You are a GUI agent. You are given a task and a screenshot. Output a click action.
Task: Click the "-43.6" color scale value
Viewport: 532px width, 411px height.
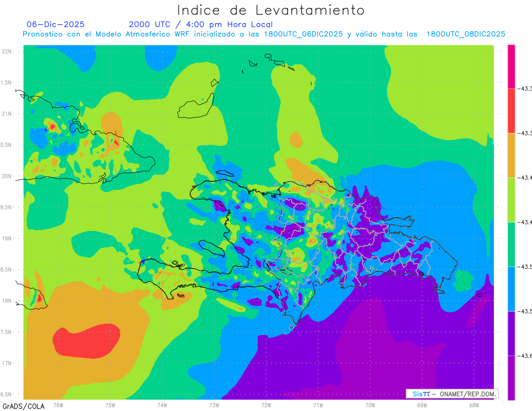click(x=525, y=356)
